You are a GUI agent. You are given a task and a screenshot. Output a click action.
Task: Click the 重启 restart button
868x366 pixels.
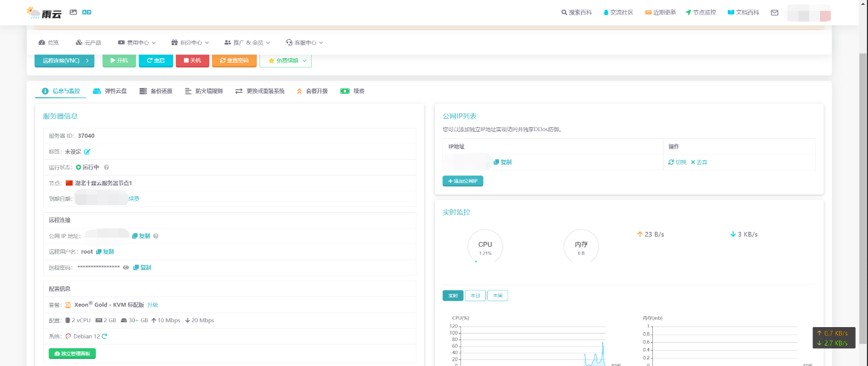click(156, 60)
